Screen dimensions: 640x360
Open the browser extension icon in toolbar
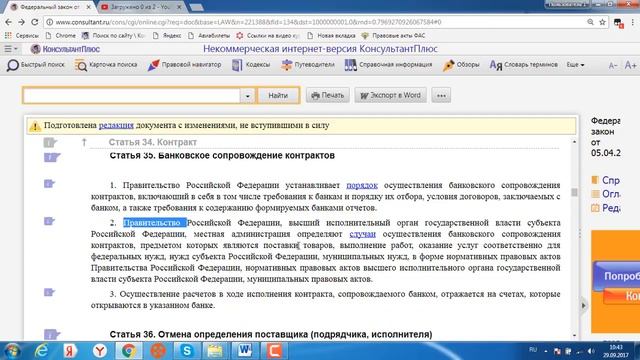click(x=618, y=23)
